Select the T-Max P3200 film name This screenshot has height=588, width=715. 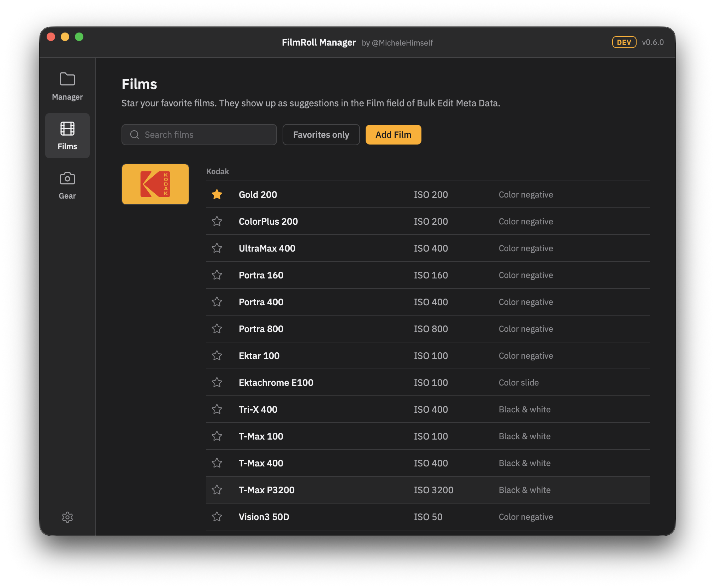click(x=267, y=490)
